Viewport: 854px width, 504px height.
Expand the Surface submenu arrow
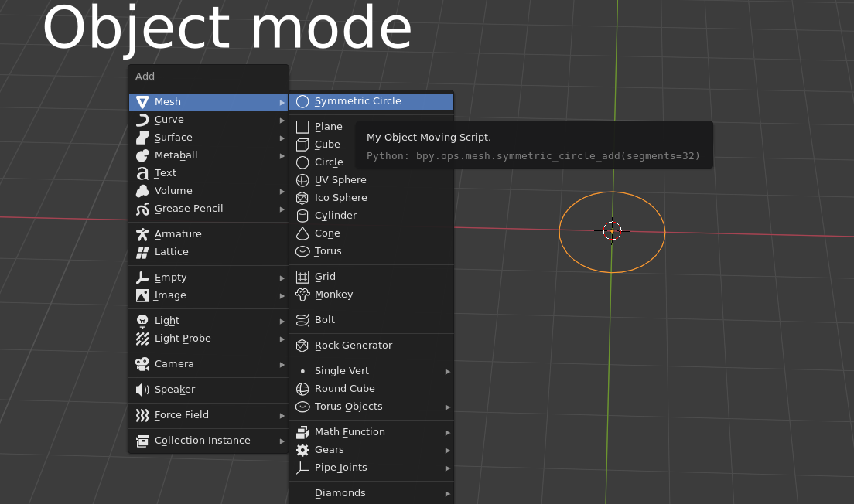pos(282,138)
